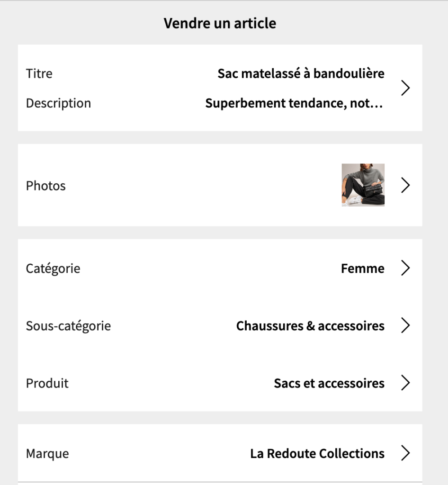448x485 pixels.
Task: Open the Sous-catégorie chevron arrow
Action: pos(405,325)
